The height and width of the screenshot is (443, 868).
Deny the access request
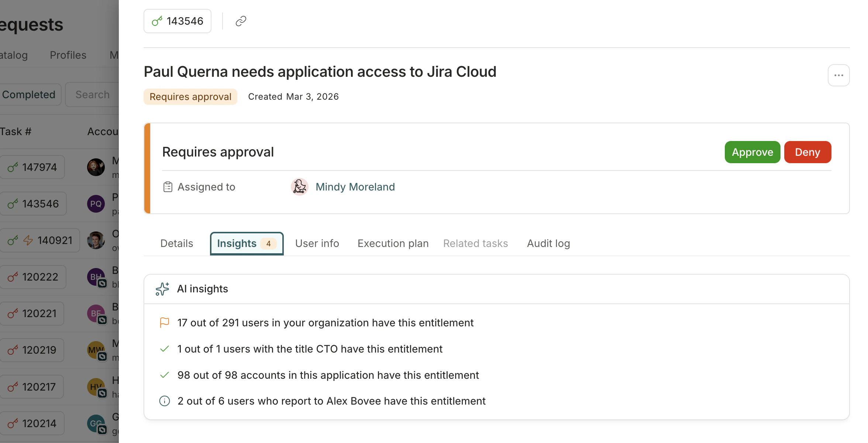point(807,152)
